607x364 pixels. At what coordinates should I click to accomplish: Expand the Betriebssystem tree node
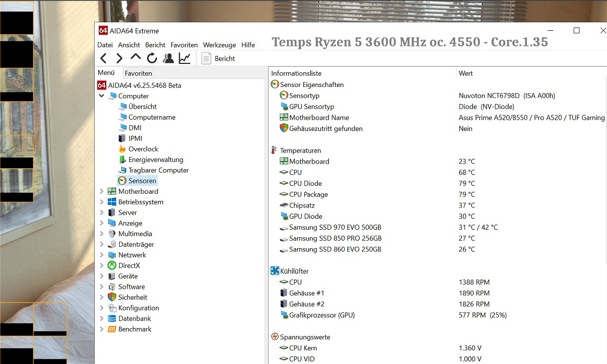click(102, 202)
